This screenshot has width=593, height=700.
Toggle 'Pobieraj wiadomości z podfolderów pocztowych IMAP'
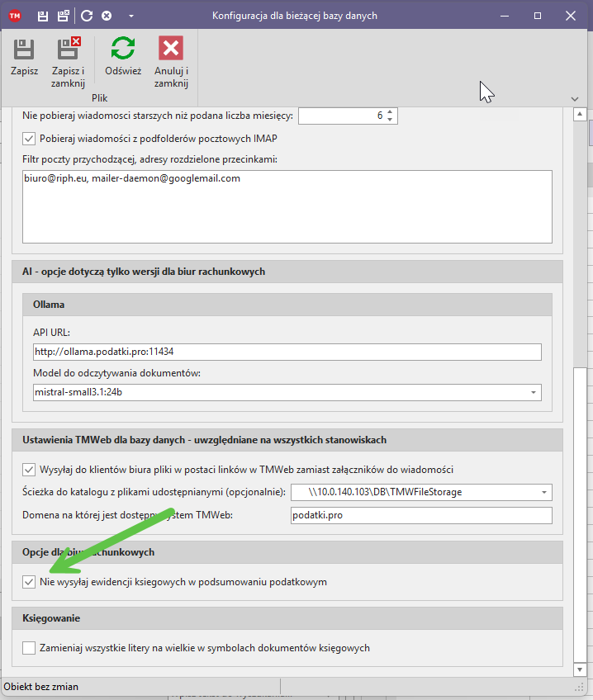tap(30, 139)
